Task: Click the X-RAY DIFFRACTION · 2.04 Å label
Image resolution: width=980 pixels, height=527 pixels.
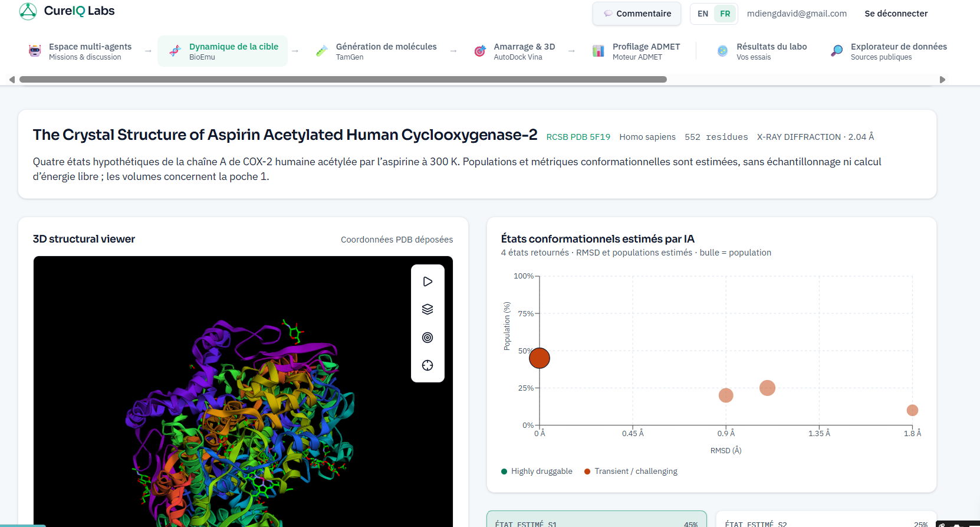Action: (815, 137)
